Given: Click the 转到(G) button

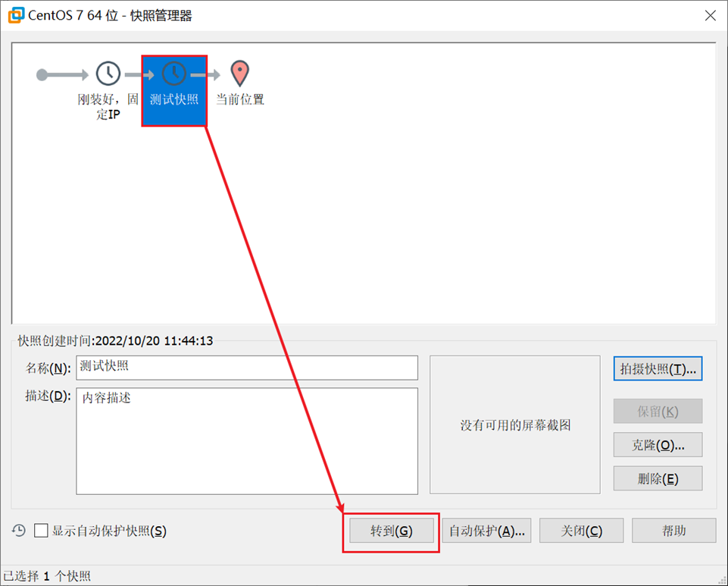Looking at the screenshot, I should (x=392, y=531).
